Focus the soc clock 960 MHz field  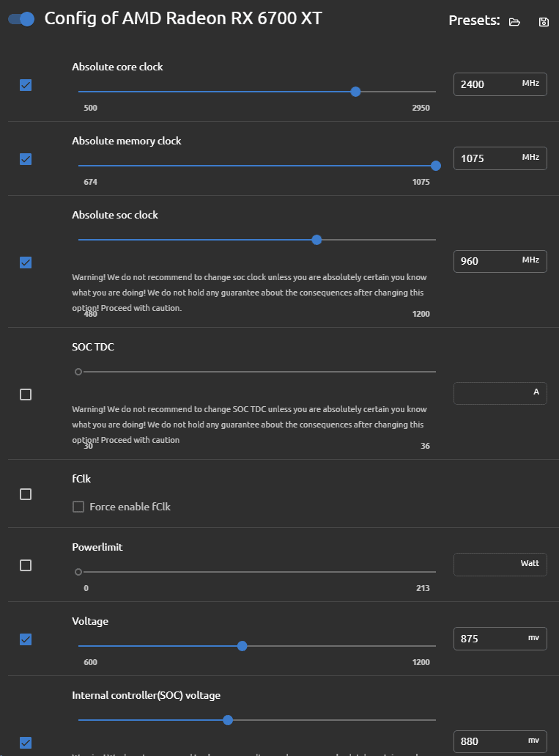tap(500, 261)
